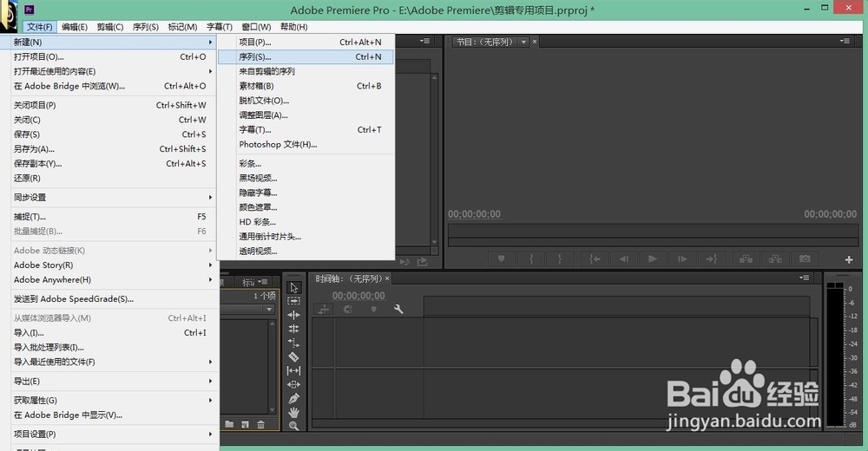This screenshot has width=868, height=451.
Task: Click the Extract button
Action: click(775, 259)
